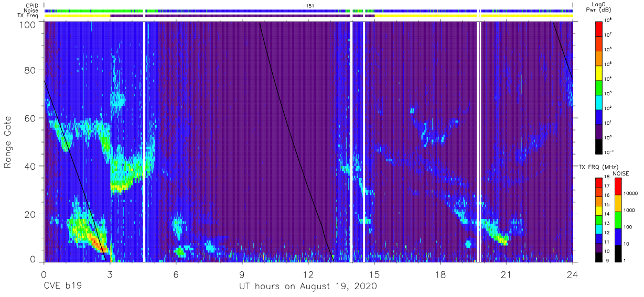Click the 'NOISE' legend title
The height and width of the screenshot is (297, 644).
[x=620, y=173]
